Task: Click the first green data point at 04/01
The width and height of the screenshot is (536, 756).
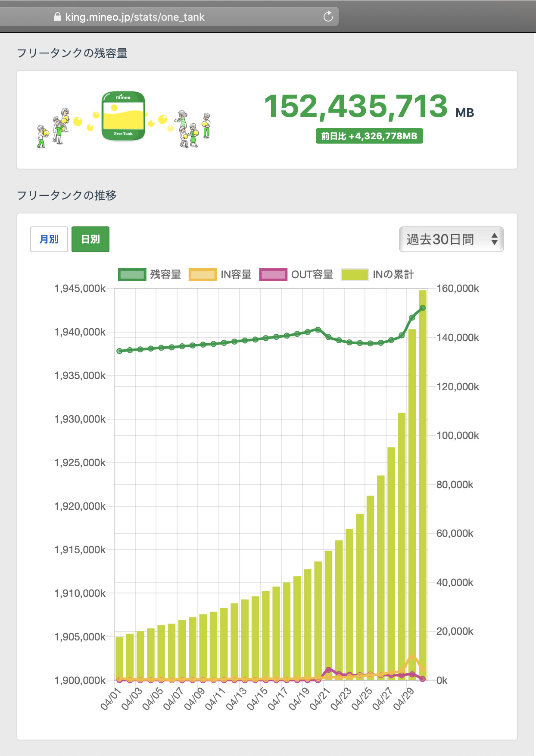Action: tap(119, 351)
